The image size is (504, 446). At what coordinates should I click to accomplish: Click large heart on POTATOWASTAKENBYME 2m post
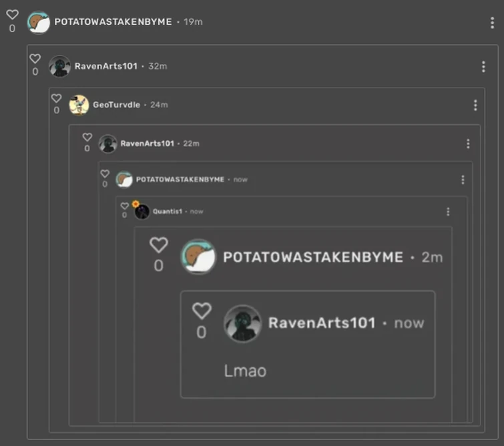[x=158, y=245]
